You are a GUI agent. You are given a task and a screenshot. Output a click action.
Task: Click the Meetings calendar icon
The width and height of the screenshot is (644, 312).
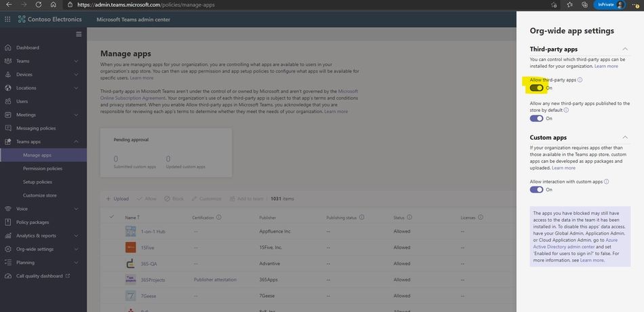7,115
